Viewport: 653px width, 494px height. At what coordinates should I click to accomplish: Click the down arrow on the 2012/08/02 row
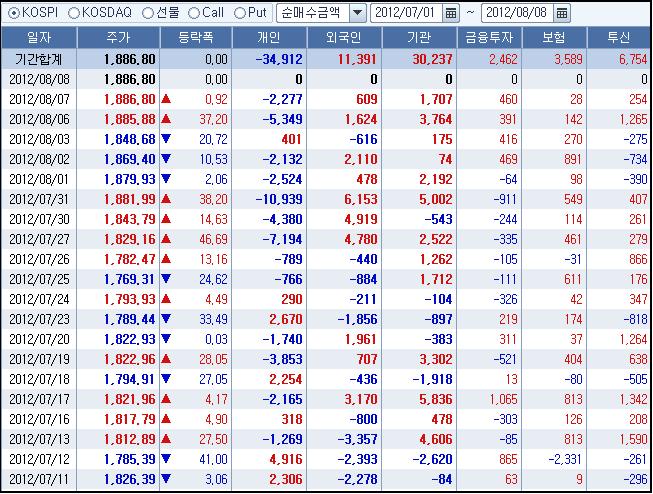point(166,159)
